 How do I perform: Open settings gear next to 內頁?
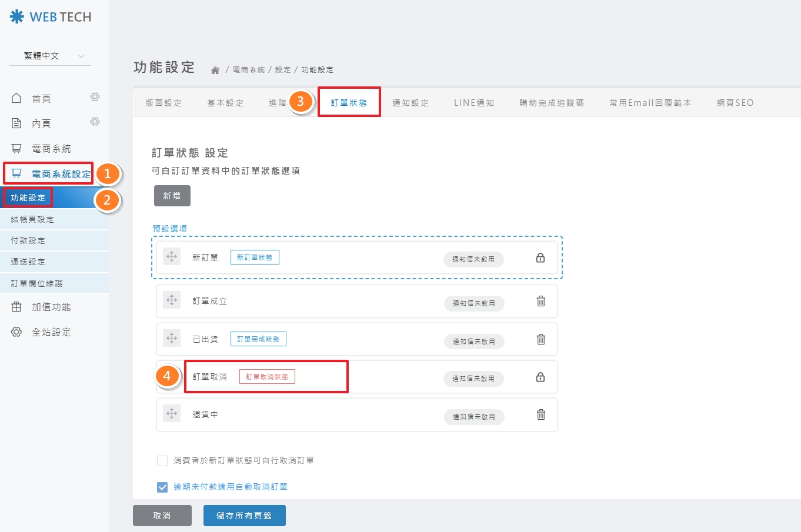pos(95,122)
